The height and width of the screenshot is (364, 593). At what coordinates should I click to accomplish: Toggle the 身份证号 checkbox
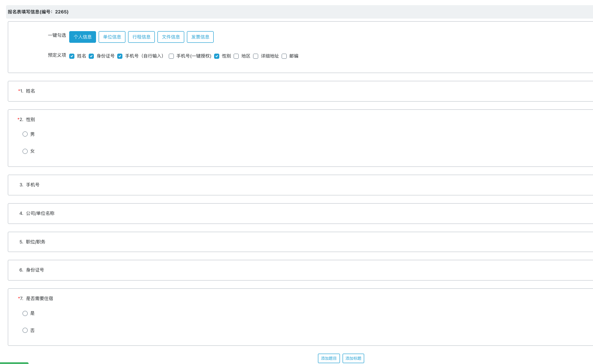(91, 56)
